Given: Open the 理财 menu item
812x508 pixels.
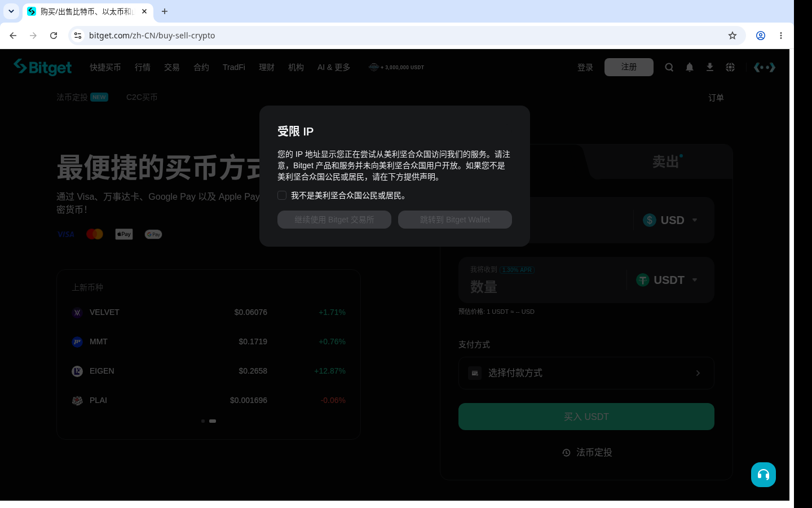Looking at the screenshot, I should coord(267,67).
